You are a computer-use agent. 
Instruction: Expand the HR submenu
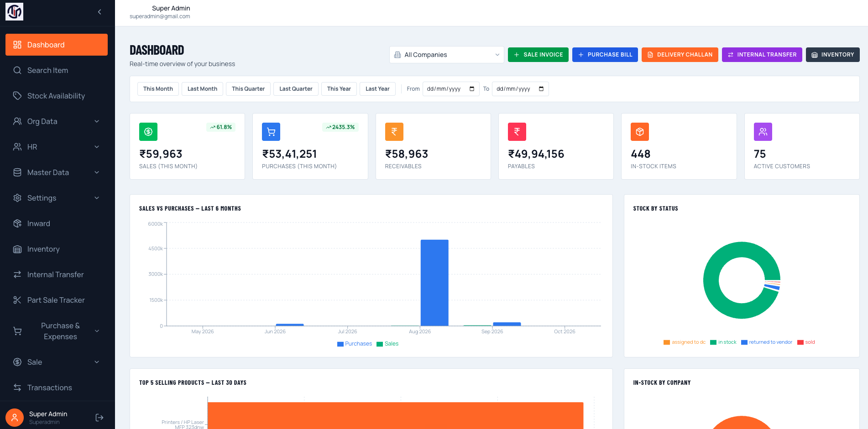coord(57,147)
